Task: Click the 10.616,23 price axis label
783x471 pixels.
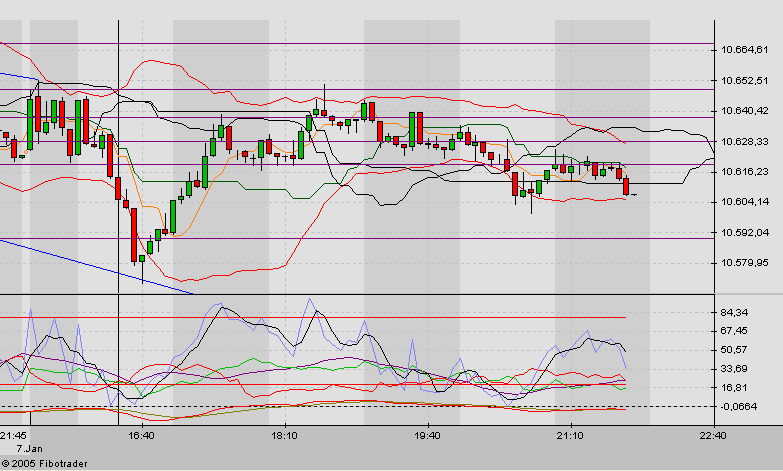Action: (x=744, y=172)
